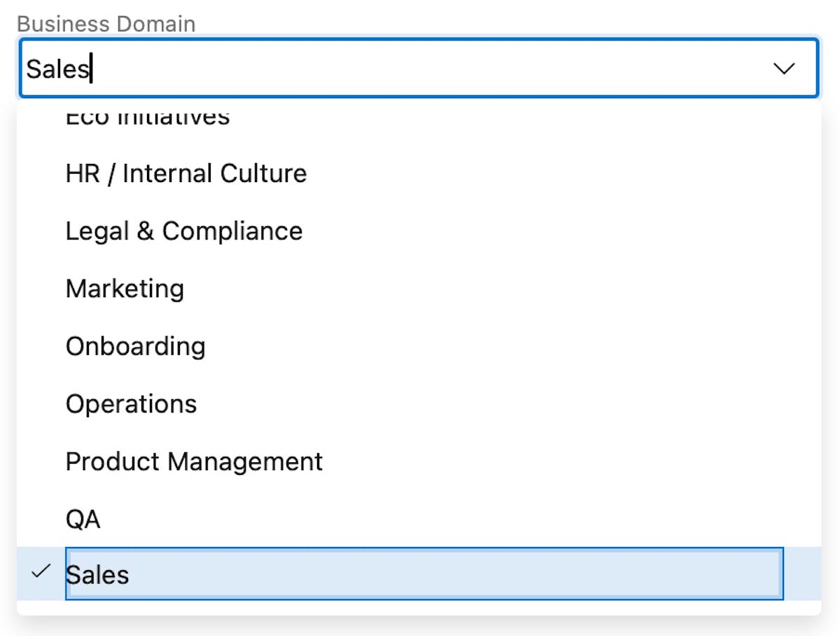Pick Marketing as the business domain

coord(125,289)
